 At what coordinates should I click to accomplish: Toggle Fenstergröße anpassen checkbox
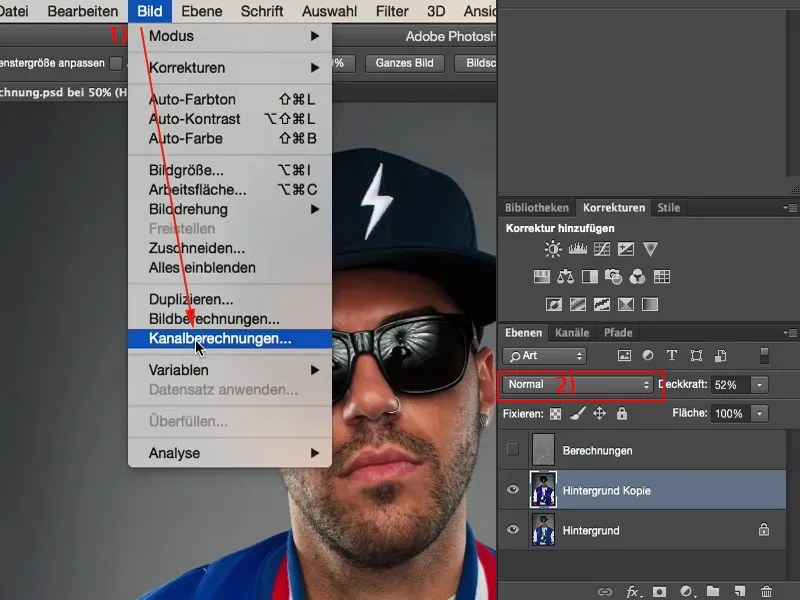pos(116,63)
